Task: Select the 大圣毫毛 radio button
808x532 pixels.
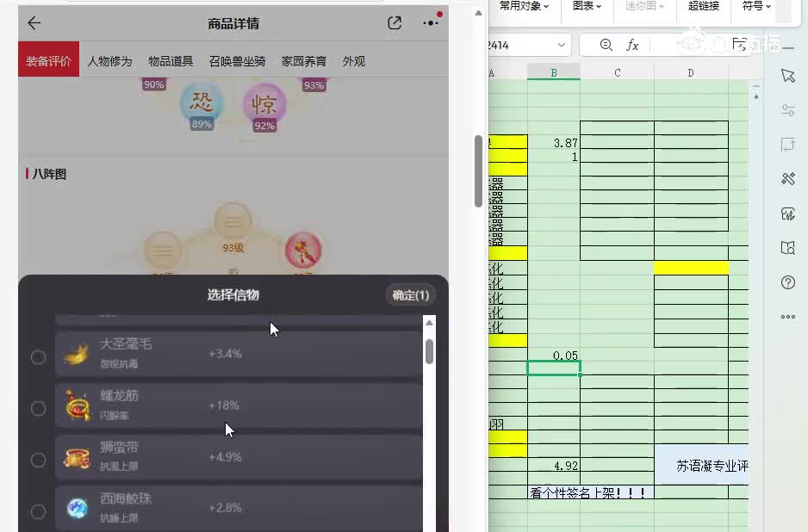Action: (x=38, y=357)
